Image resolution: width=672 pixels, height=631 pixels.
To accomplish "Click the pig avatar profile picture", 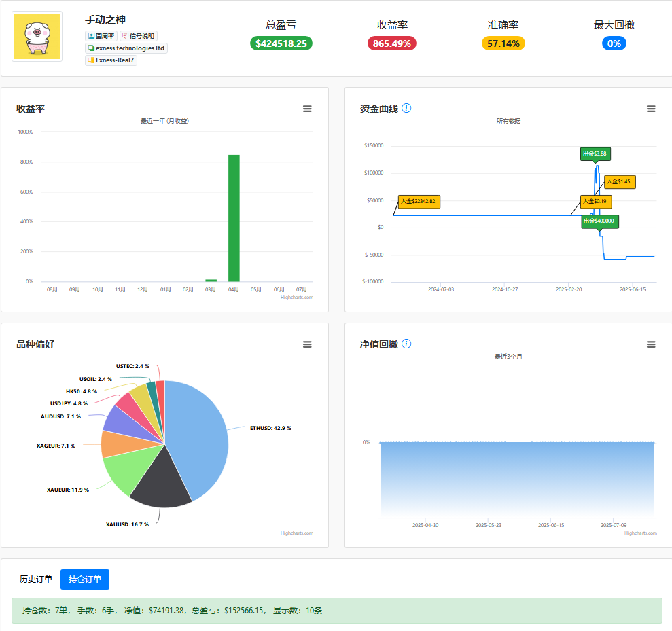I will [37, 37].
